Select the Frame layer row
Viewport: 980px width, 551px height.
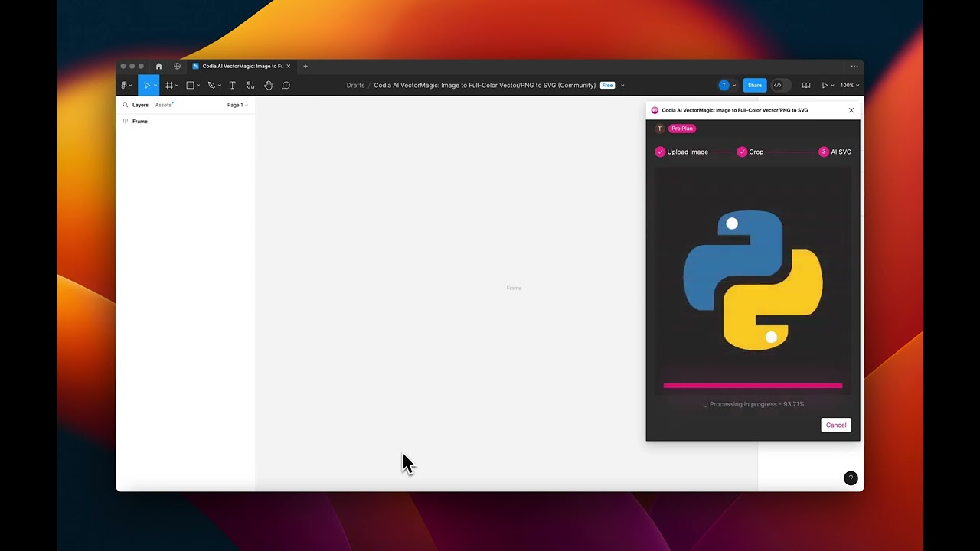pos(186,121)
